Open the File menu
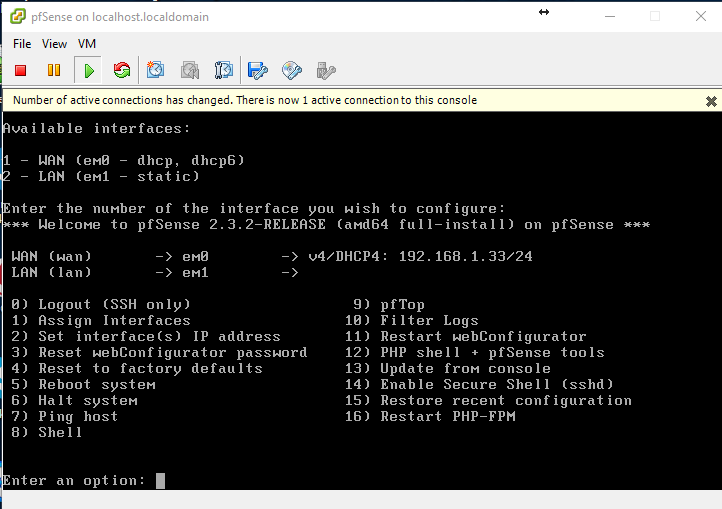 point(22,44)
